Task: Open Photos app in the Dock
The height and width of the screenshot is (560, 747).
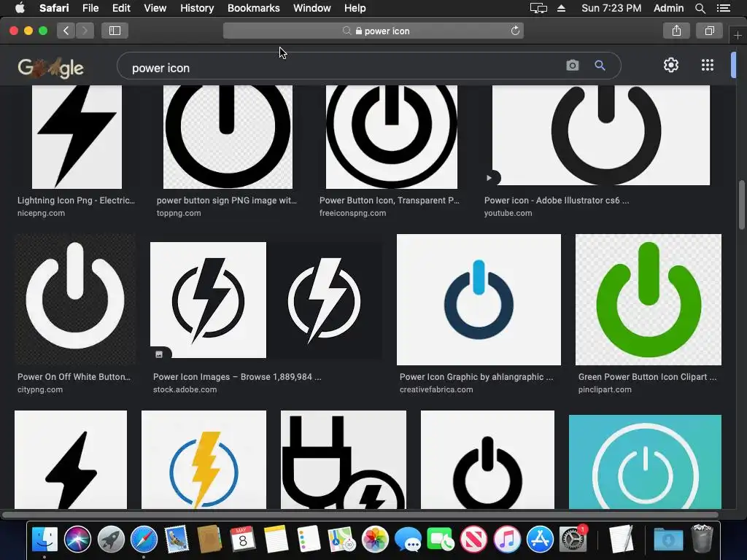Action: tap(375, 540)
